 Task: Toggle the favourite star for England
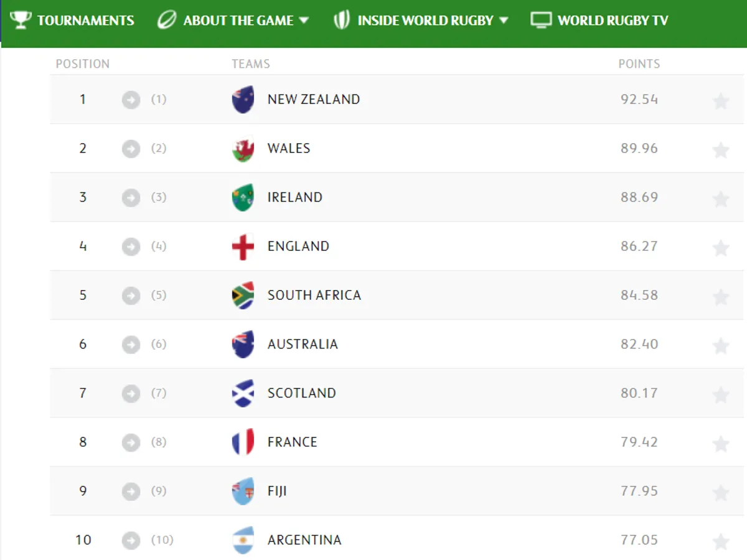tap(721, 248)
